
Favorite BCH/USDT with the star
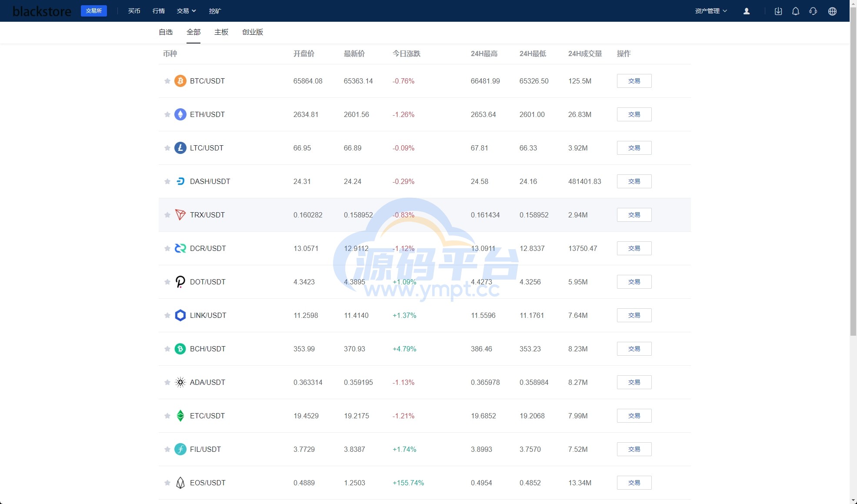[167, 349]
